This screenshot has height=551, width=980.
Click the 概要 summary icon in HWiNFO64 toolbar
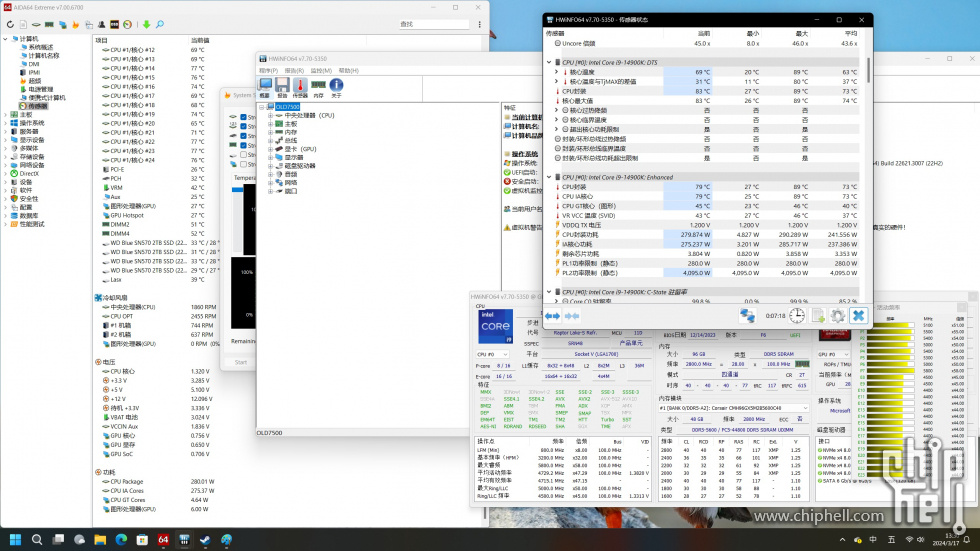[x=265, y=87]
